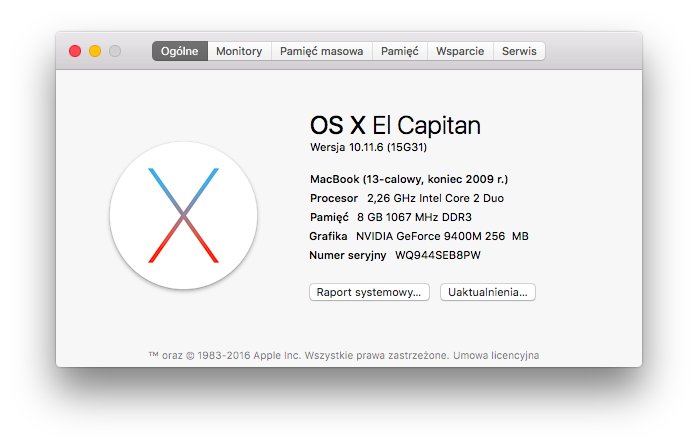Click the OS X El Capitan logo
The image size is (698, 447).
click(x=183, y=215)
